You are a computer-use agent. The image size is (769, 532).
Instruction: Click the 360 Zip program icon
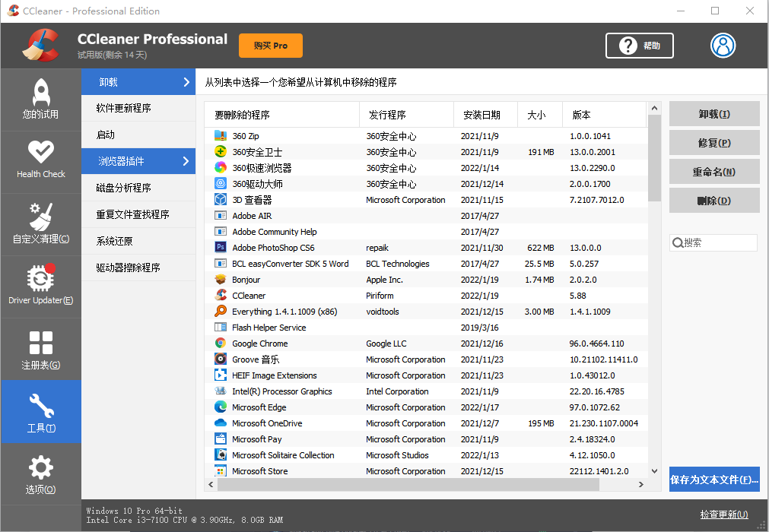coord(221,136)
